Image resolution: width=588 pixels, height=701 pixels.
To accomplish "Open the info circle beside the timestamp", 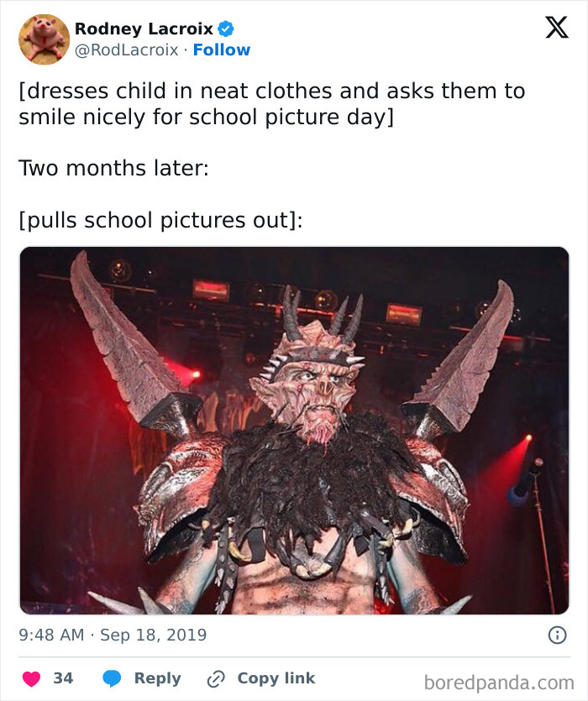I will (559, 636).
